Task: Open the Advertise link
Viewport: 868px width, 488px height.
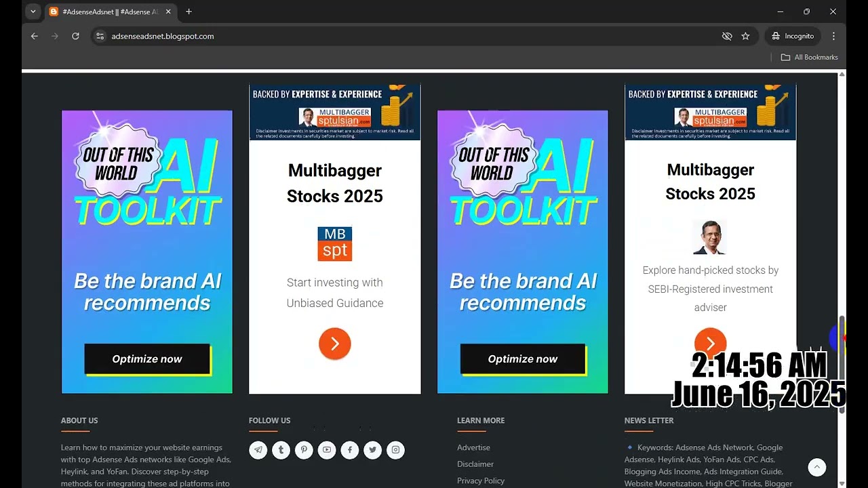Action: coord(473,447)
